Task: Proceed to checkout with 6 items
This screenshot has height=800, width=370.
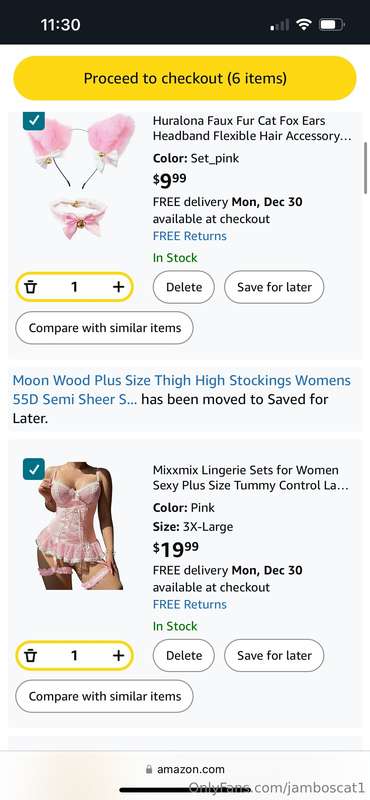Action: [185, 78]
